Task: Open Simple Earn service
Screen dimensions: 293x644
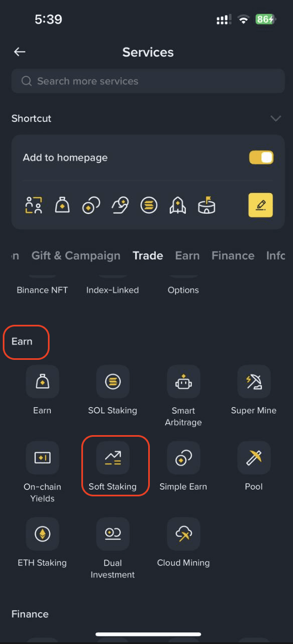Action: (x=183, y=458)
